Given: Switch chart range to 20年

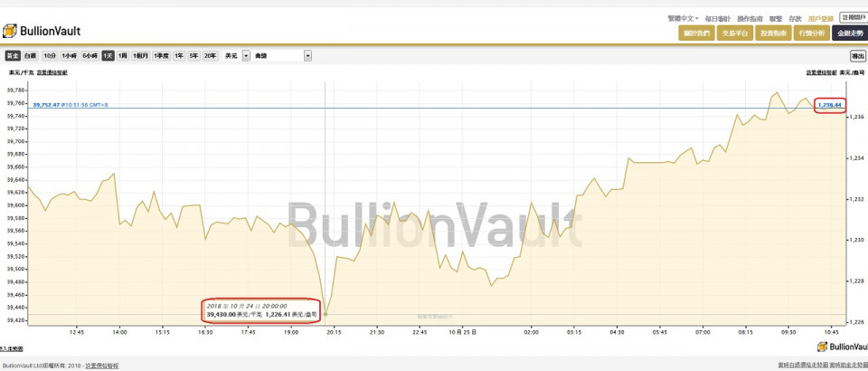Looking at the screenshot, I should (211, 56).
